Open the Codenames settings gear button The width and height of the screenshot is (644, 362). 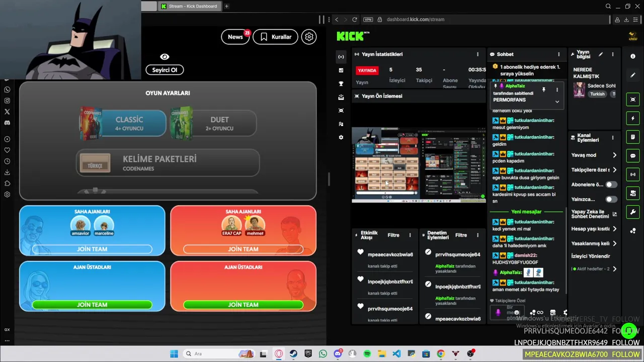click(x=309, y=37)
